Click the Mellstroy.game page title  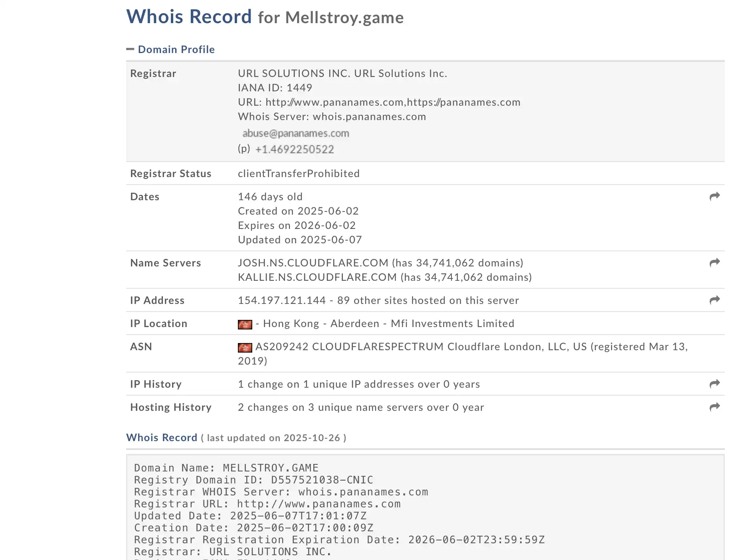pos(330,18)
